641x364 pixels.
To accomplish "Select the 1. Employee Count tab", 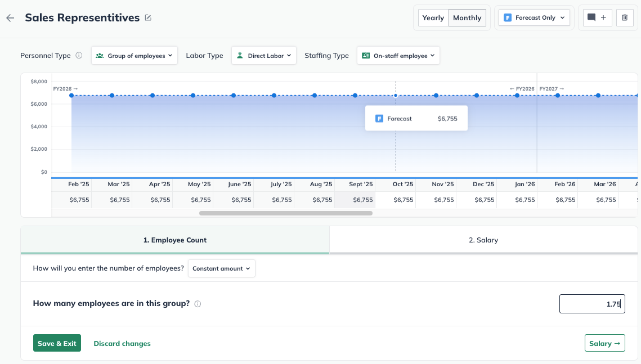I will point(175,240).
